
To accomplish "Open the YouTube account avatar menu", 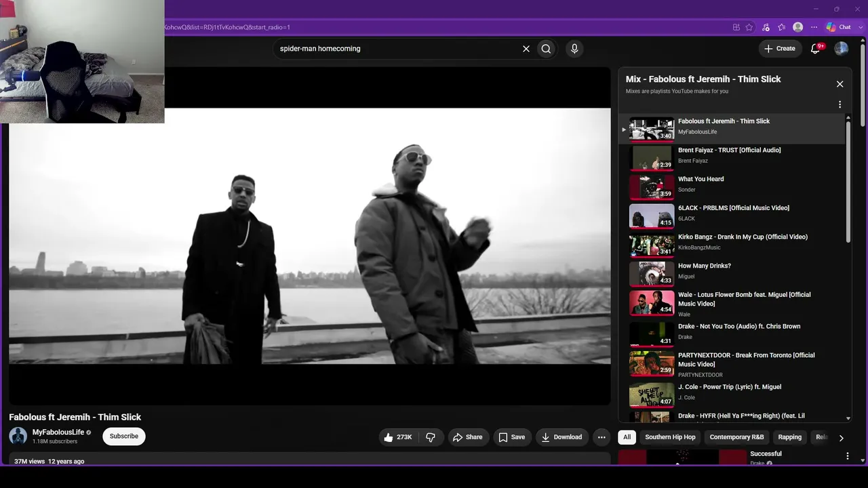I will pyautogui.click(x=841, y=48).
